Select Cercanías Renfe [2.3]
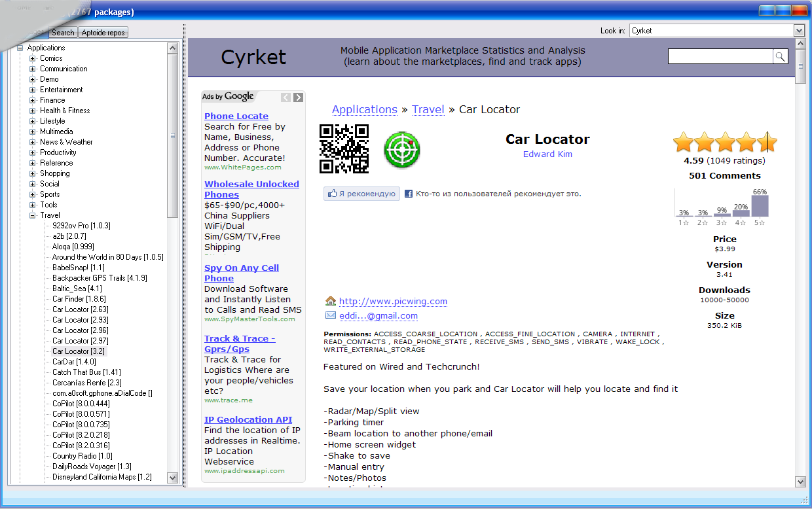Image resolution: width=812 pixels, height=509 pixels. [x=87, y=383]
